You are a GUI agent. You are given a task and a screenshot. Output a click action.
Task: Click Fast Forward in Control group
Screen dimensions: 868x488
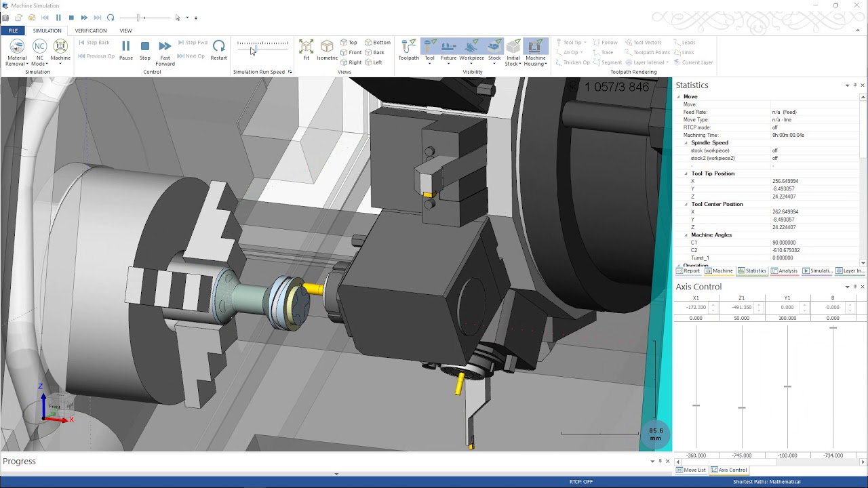pos(165,52)
